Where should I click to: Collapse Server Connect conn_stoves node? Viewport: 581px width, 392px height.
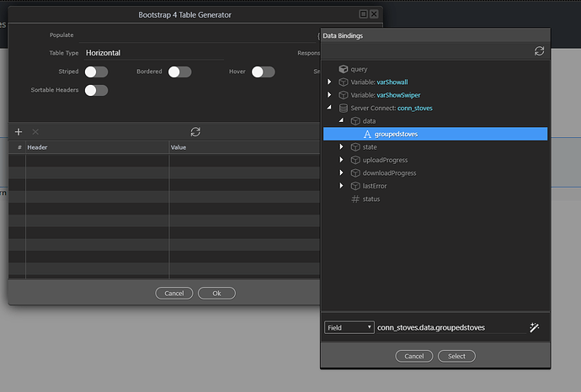click(329, 109)
